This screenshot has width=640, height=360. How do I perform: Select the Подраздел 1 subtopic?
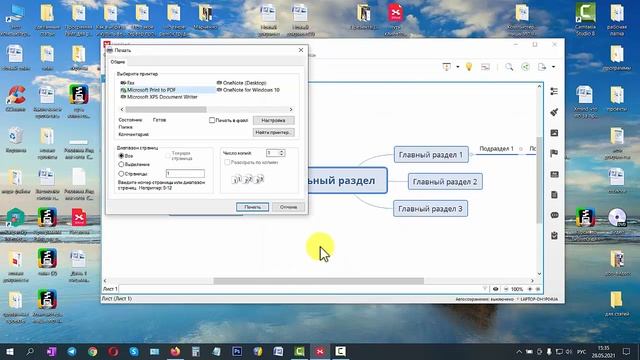coord(496,149)
